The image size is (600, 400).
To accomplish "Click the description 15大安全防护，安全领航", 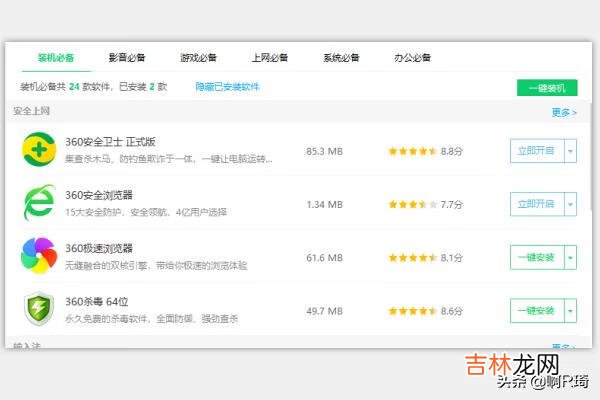I will coord(146,212).
